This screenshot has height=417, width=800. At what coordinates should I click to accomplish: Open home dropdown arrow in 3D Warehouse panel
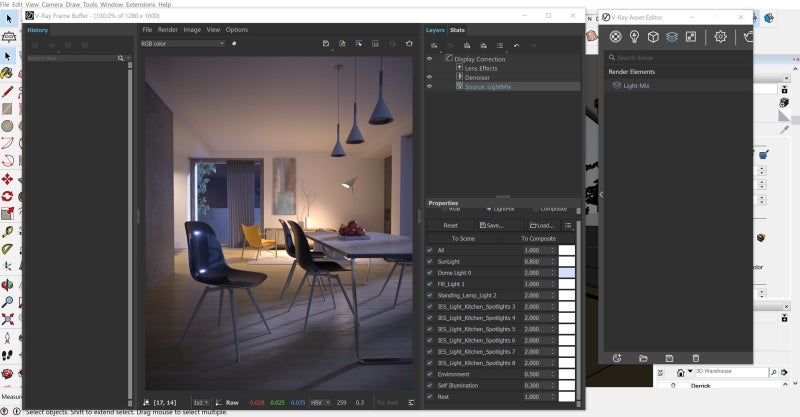point(690,372)
